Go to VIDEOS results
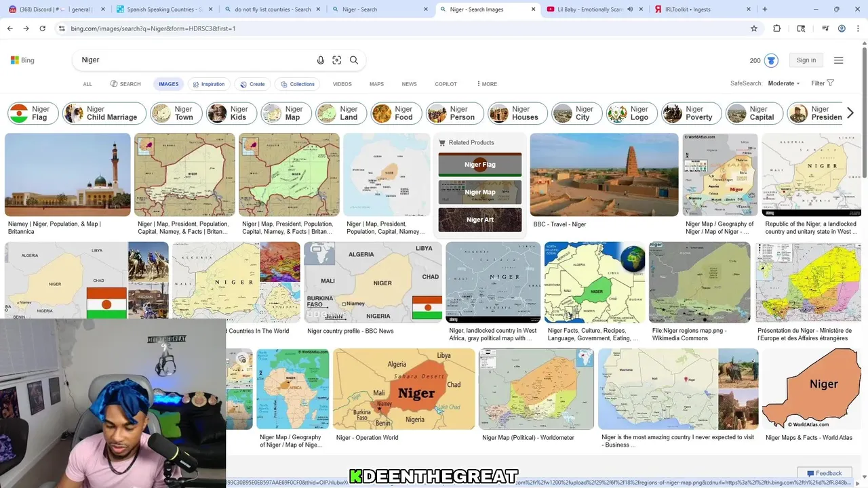Screen dimensions: 868x488 (342, 84)
